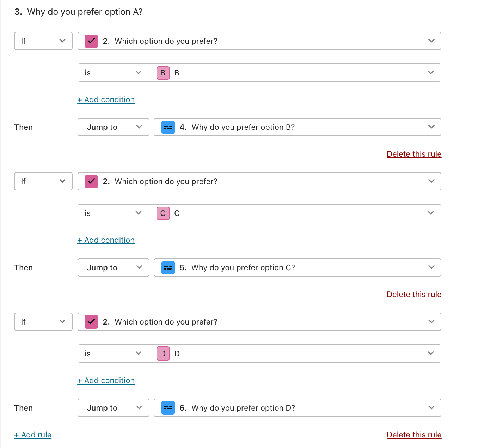Screen dimensions: 478x448
Task: Click the pink checkmark icon in third rule
Action: (x=91, y=322)
